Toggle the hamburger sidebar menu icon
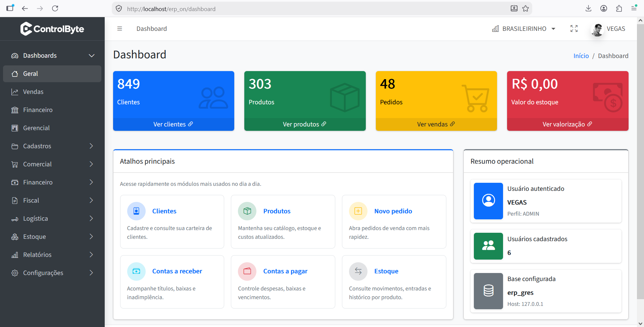This screenshot has height=327, width=644. coord(119,29)
